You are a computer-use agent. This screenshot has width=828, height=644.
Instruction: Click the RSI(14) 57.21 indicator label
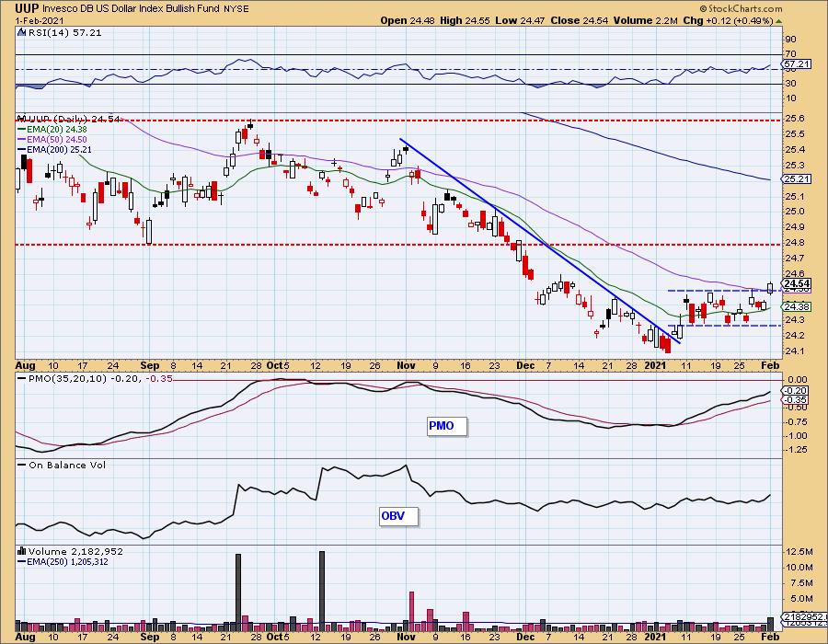[64, 33]
